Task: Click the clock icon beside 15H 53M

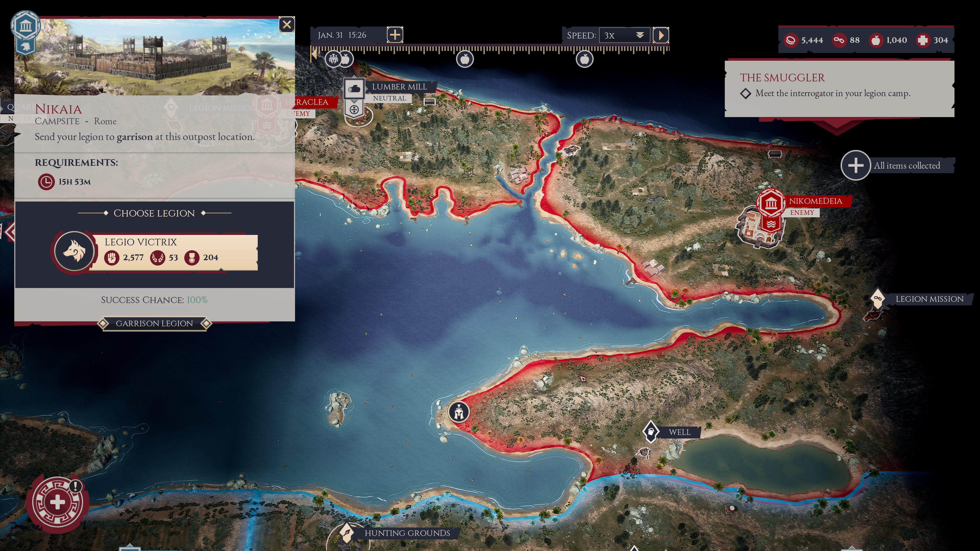Action: coord(46,182)
